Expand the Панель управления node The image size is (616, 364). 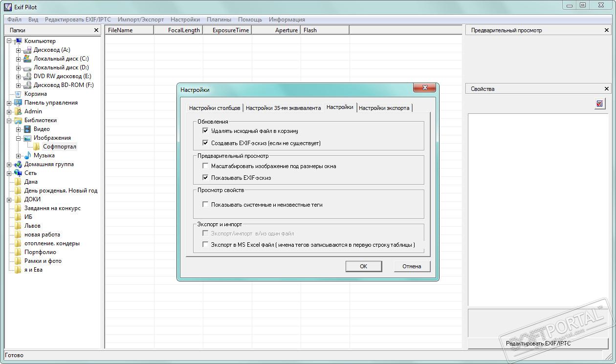pyautogui.click(x=9, y=103)
